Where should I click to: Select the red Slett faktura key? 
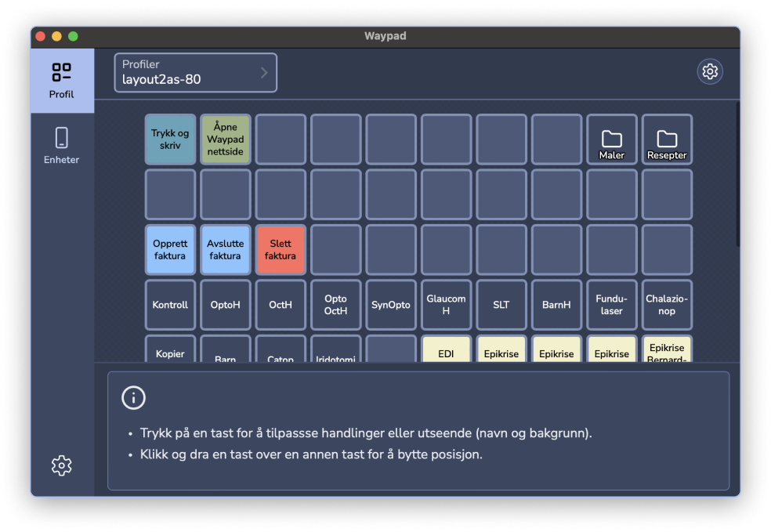[x=281, y=250]
